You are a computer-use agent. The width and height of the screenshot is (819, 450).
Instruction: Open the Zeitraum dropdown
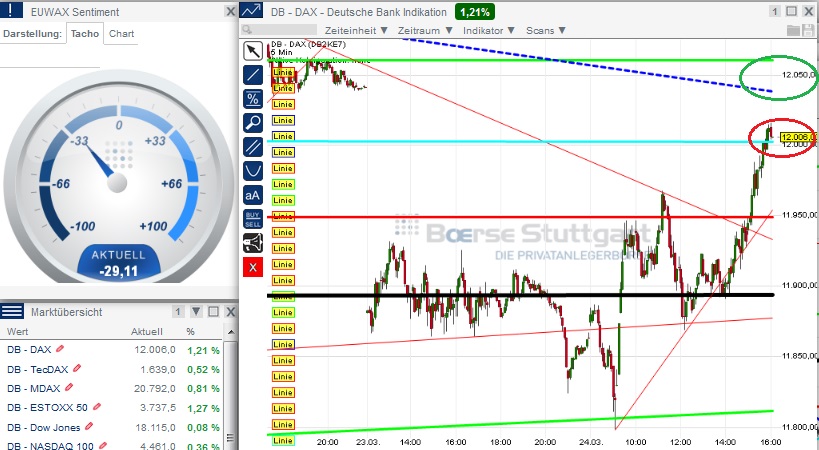tap(425, 30)
